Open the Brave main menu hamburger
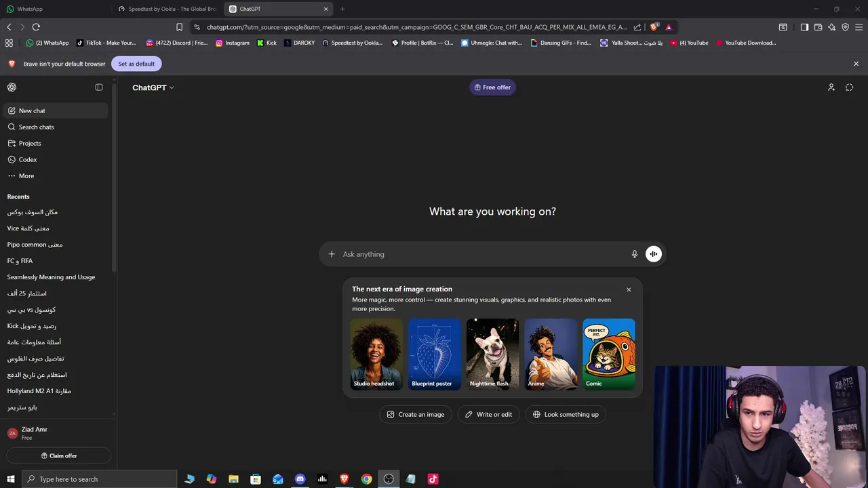 pos(859,27)
